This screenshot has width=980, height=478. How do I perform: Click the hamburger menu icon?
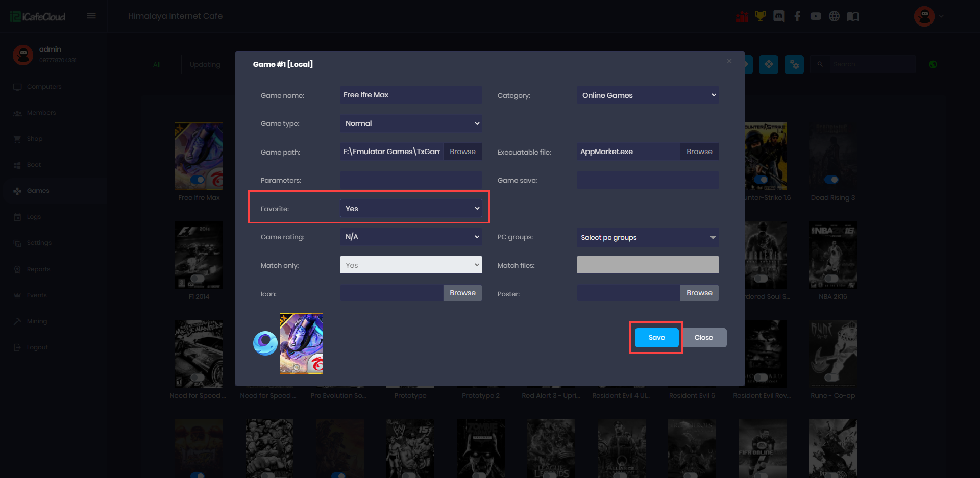(91, 16)
